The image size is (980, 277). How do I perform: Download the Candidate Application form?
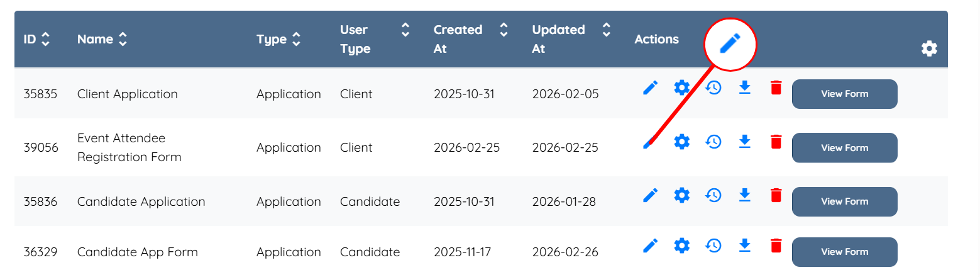(x=744, y=195)
